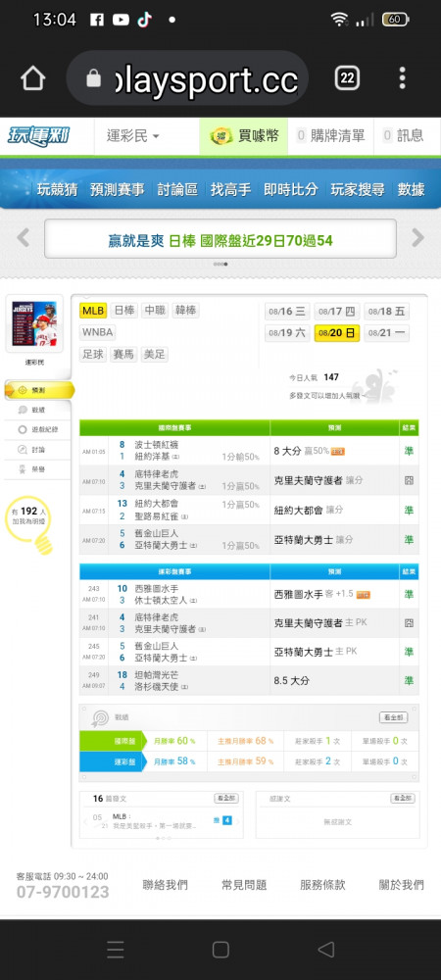This screenshot has height=980, width=441.
Task: Go to previous banner with left arrow
Action: click(24, 237)
